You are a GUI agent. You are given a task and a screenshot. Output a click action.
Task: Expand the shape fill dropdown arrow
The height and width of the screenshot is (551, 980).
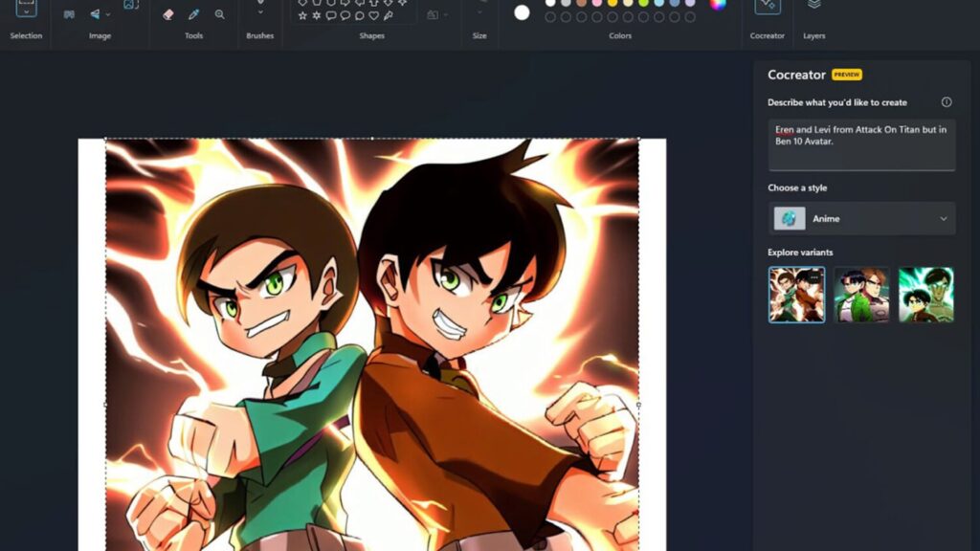pos(446,15)
